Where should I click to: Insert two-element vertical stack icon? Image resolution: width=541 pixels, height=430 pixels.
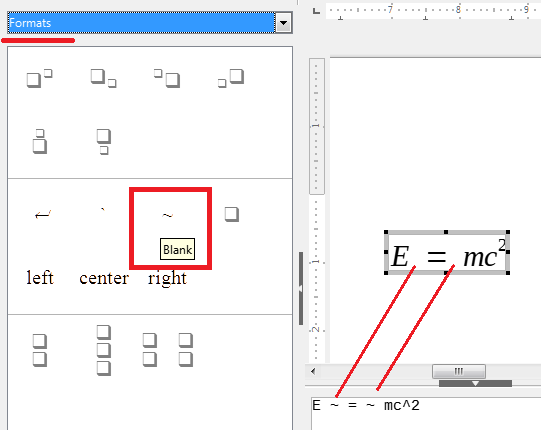click(x=40, y=350)
